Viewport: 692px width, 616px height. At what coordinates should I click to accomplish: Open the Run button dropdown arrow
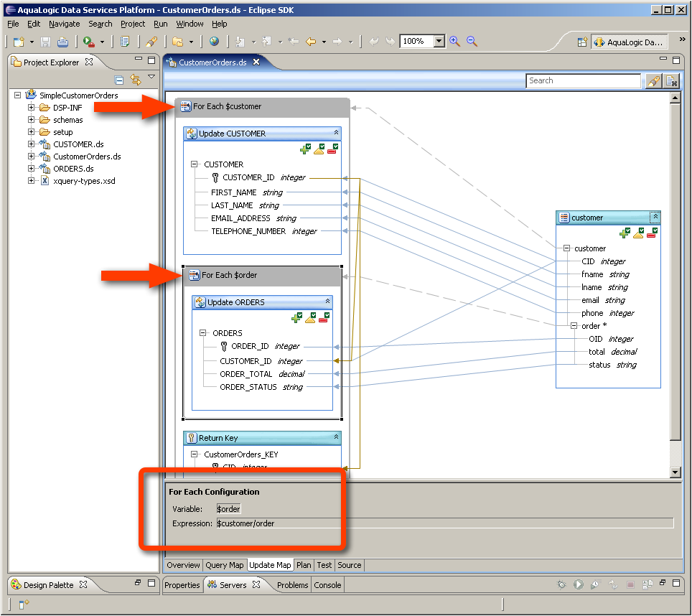click(x=103, y=42)
